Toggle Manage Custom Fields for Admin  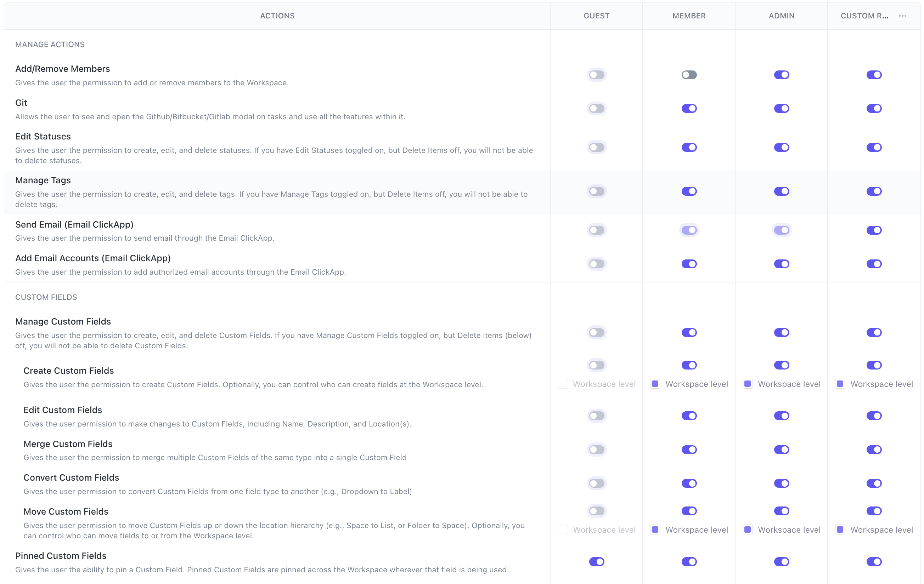(781, 332)
